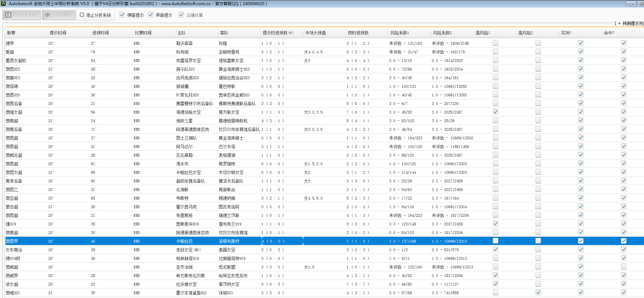The height and width of the screenshot is (298, 644).
Task: Turn off the 声音提示 sound alert
Action: [151, 15]
